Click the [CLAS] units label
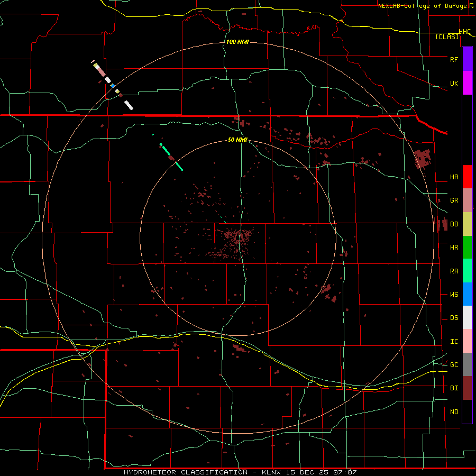476x476 pixels. (447, 36)
